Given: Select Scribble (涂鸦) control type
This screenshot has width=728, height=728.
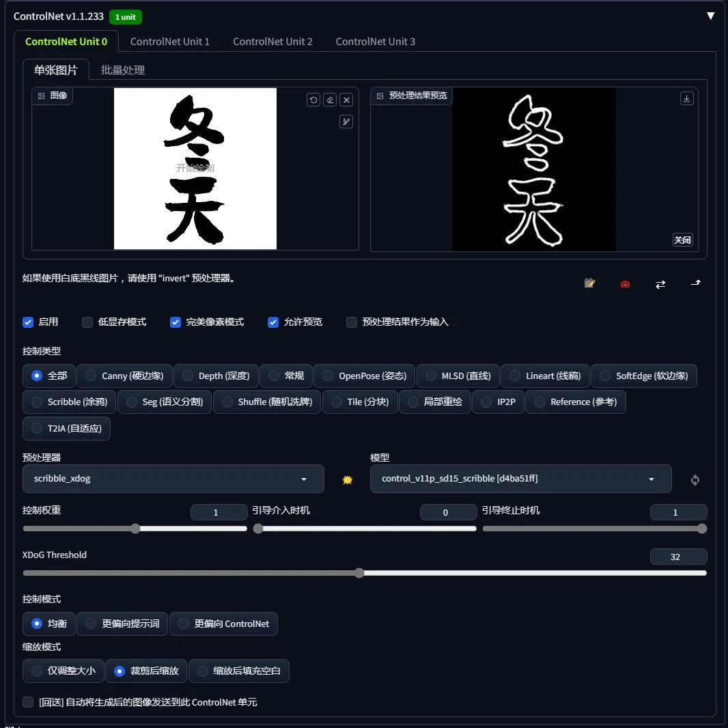Looking at the screenshot, I should (x=69, y=402).
